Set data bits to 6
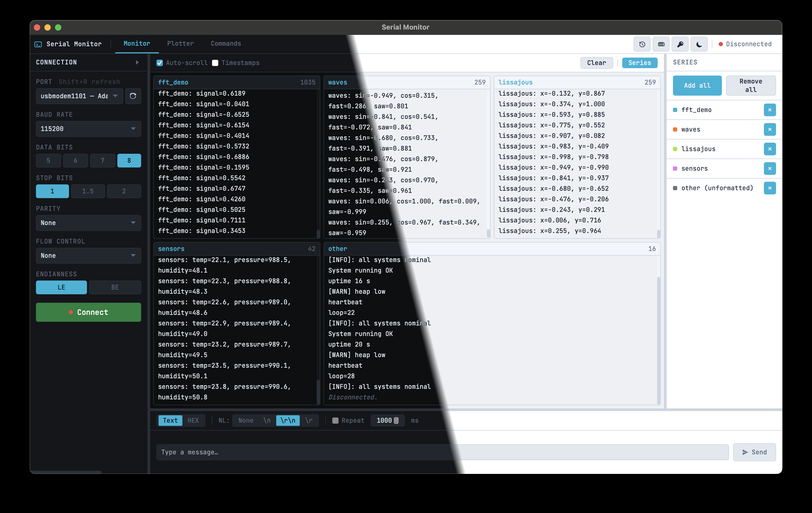 pos(76,161)
